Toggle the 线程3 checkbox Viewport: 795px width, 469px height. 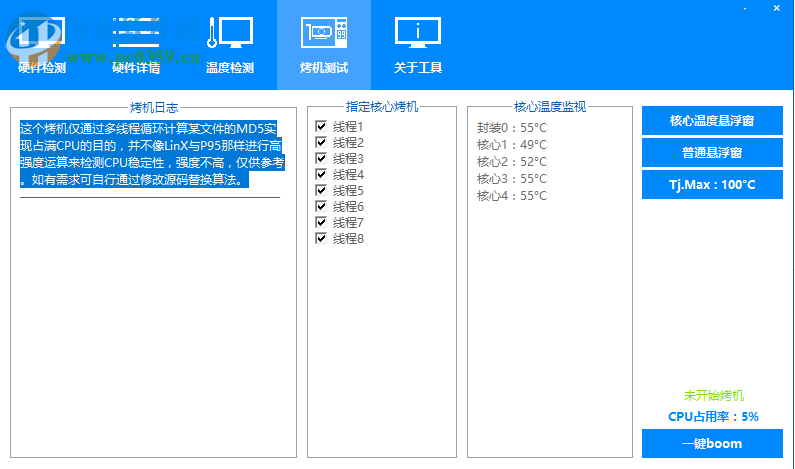point(321,158)
